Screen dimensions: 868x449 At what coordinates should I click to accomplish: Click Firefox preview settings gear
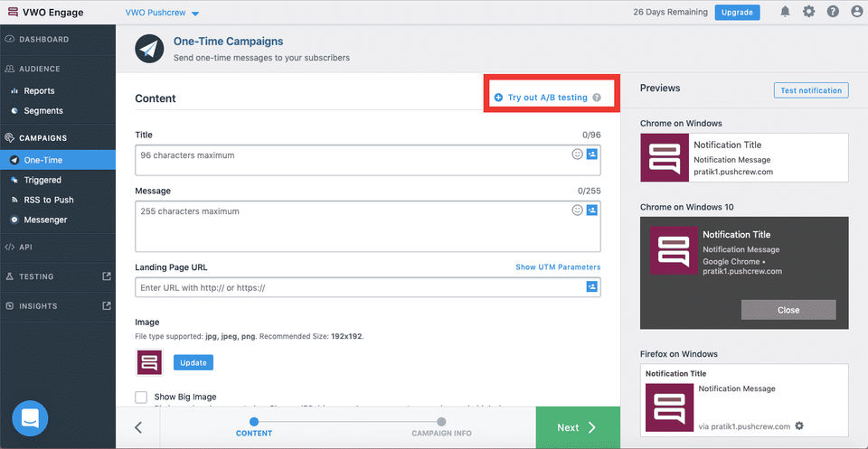798,426
